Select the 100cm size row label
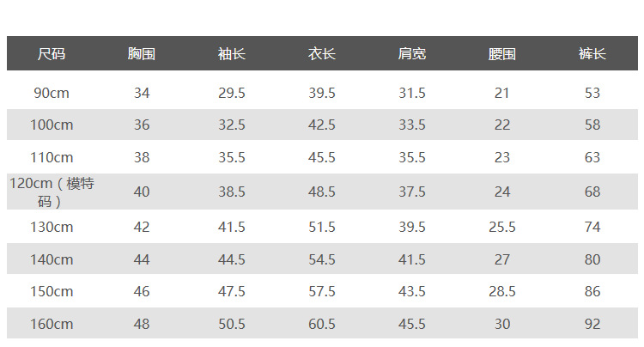Screen dimensions: 644x347 pos(52,125)
